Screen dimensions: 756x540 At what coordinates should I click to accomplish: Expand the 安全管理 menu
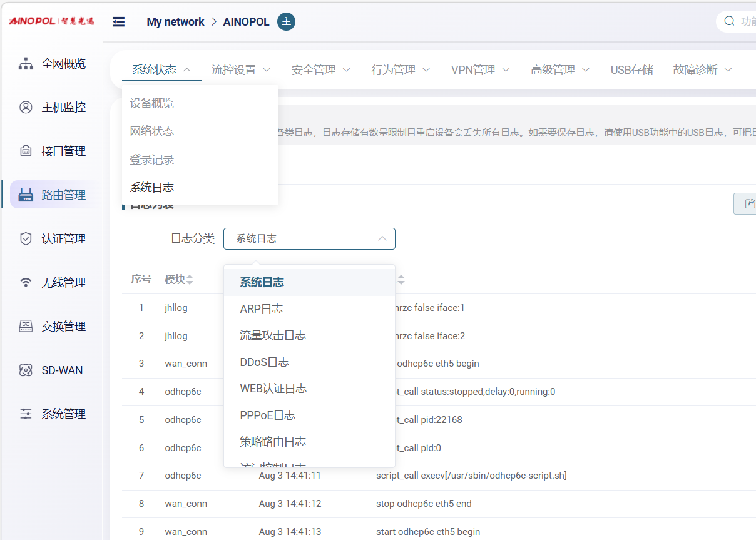320,70
